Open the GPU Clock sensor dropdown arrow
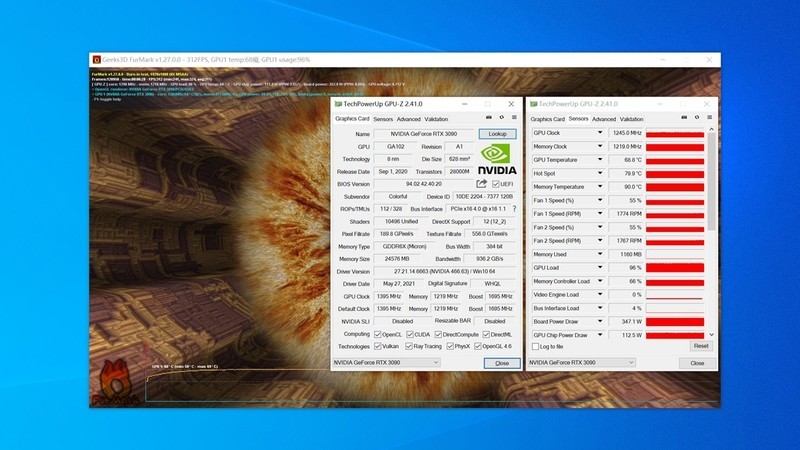 tap(600, 133)
